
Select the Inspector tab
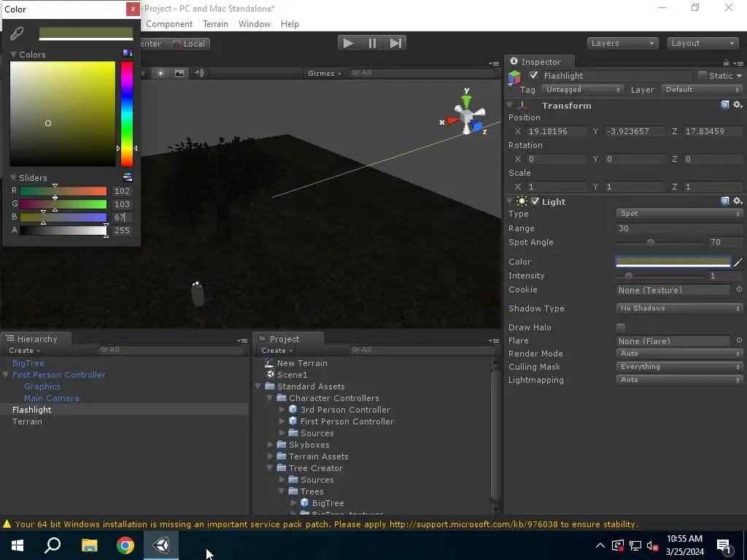coord(540,61)
